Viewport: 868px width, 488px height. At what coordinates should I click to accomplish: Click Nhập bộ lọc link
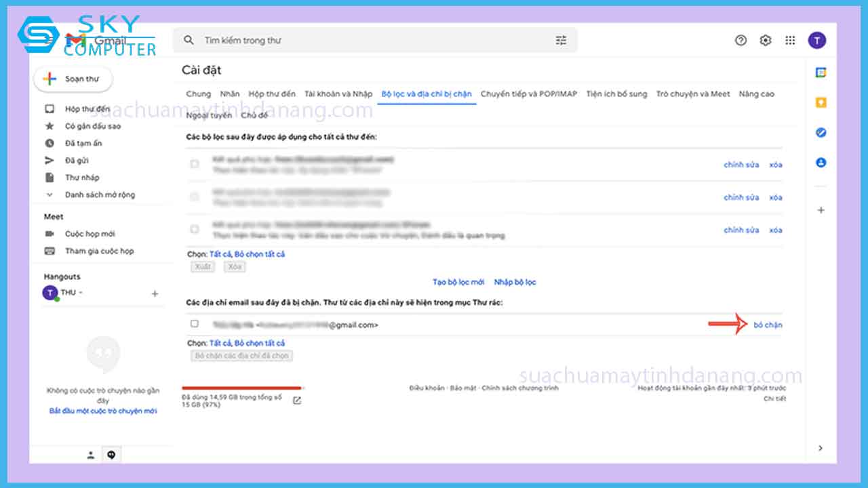[515, 282]
